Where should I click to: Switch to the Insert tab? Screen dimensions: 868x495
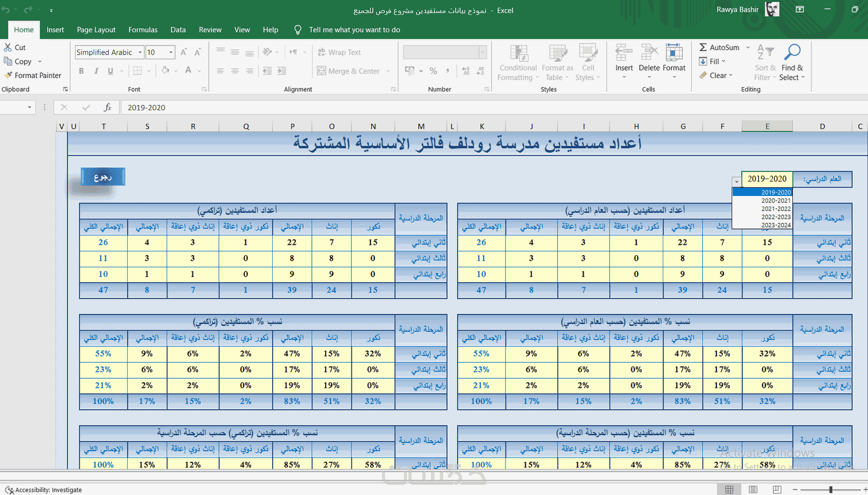click(55, 30)
